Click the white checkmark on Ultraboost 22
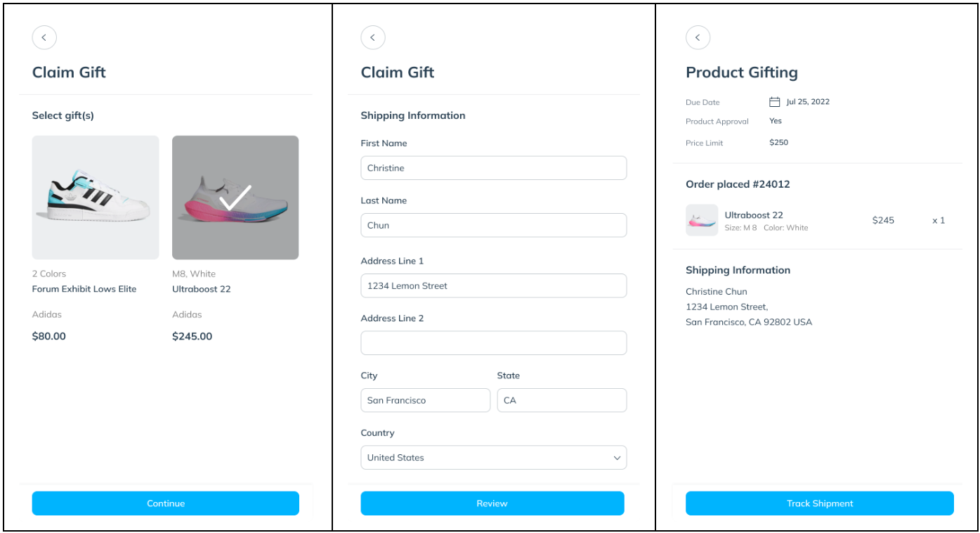The width and height of the screenshot is (980, 533). (x=235, y=198)
